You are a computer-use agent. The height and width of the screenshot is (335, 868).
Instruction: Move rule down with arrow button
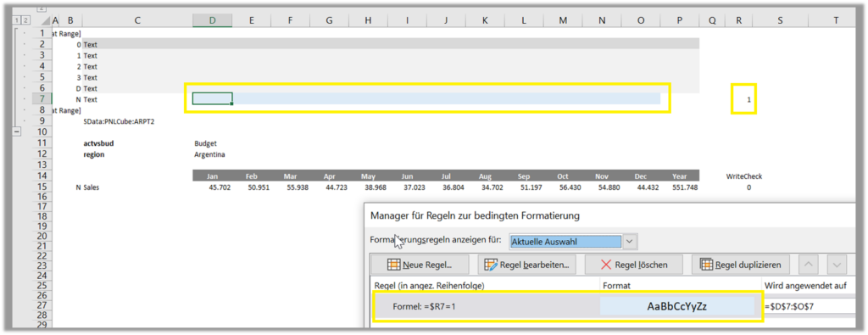pyautogui.click(x=837, y=265)
